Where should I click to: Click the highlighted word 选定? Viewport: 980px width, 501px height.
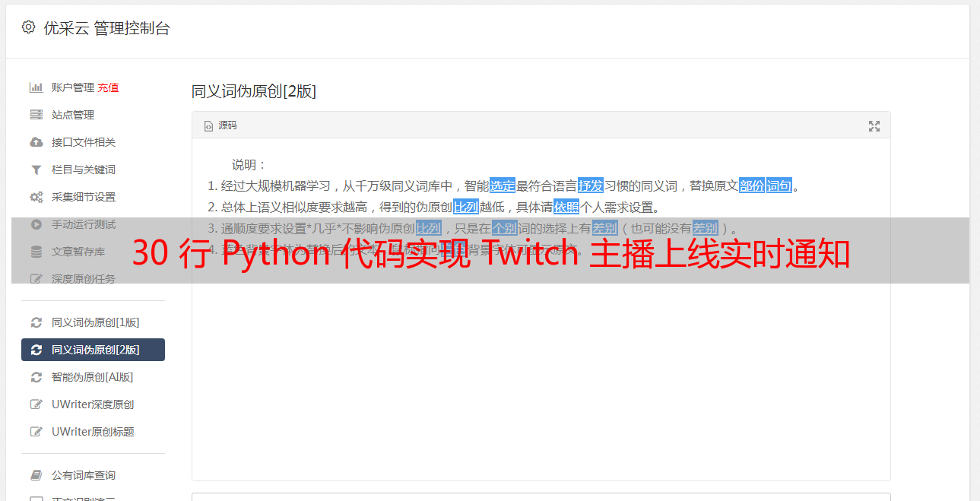[x=503, y=185]
